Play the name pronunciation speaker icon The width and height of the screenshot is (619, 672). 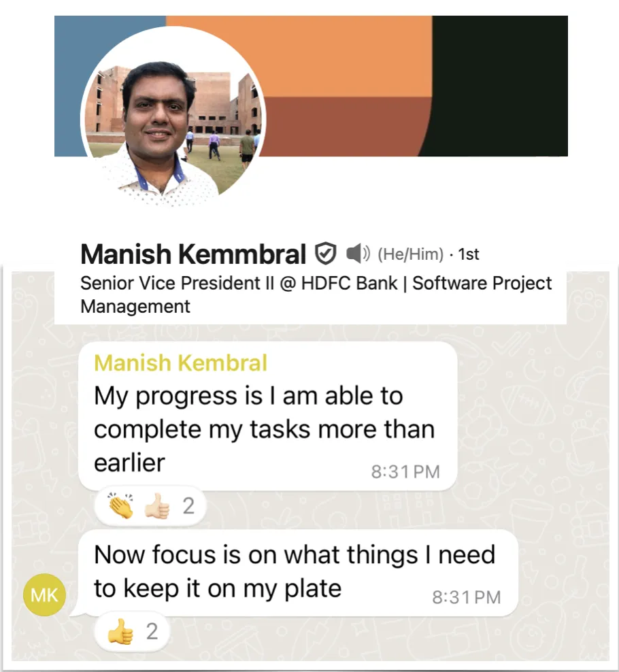(358, 254)
